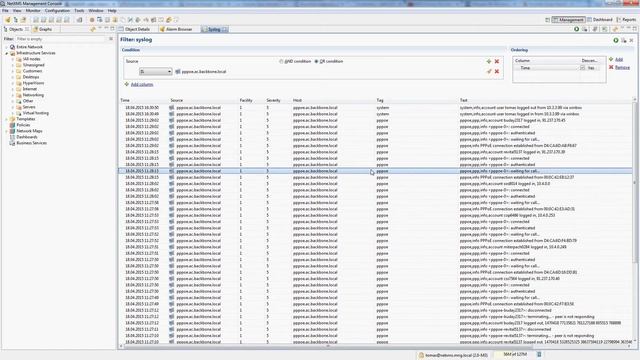Image resolution: width=640 pixels, height=360 pixels.
Task: Execute the query from filter header green icon
Action: click(616, 40)
